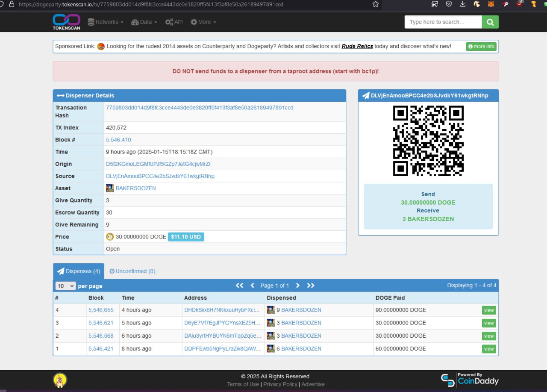Focus the Type here to search field
This screenshot has width=547, height=392.
[443, 22]
